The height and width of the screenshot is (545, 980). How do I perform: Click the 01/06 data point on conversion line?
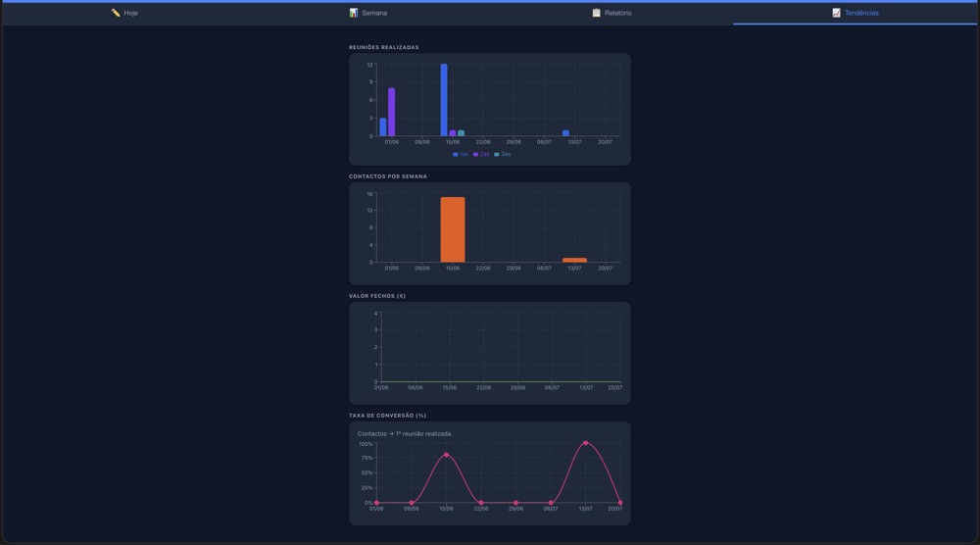click(x=376, y=503)
